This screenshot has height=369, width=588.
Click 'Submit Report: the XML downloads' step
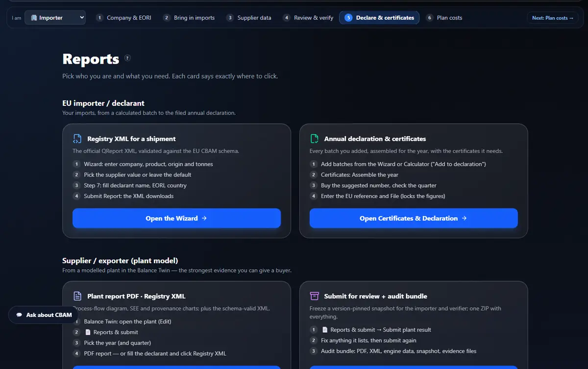click(129, 196)
